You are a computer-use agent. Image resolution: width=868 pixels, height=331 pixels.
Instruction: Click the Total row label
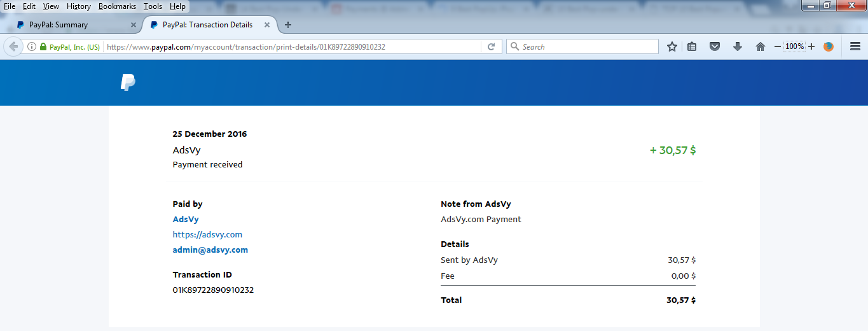point(451,300)
